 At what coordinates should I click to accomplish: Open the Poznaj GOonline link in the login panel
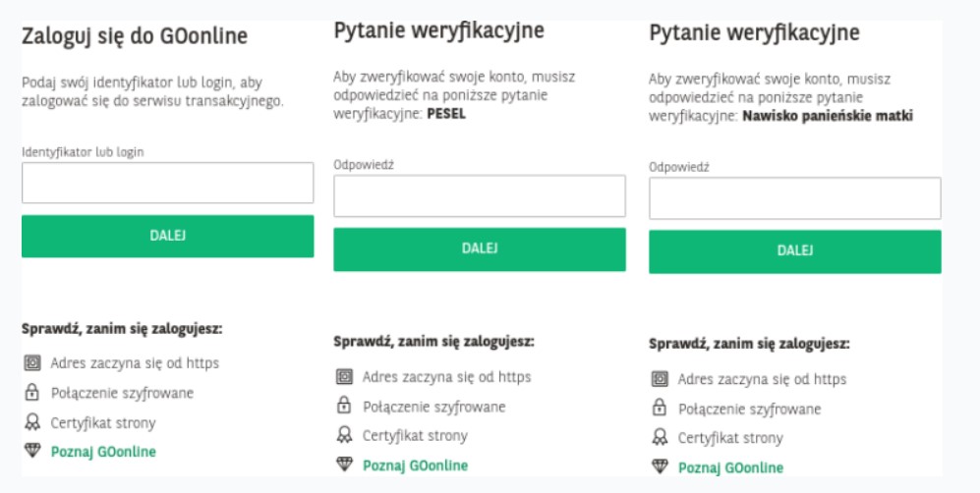pyautogui.click(x=103, y=452)
